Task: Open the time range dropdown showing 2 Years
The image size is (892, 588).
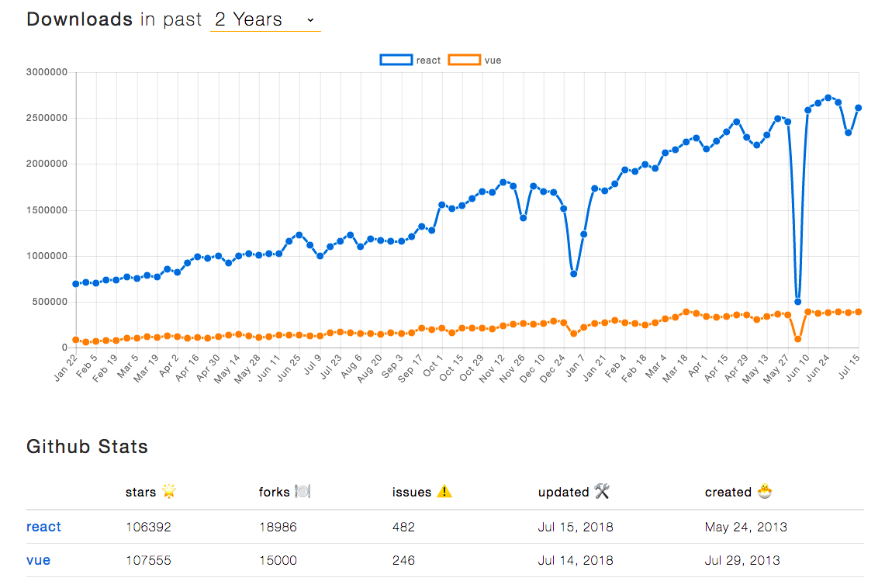Action: [265, 20]
